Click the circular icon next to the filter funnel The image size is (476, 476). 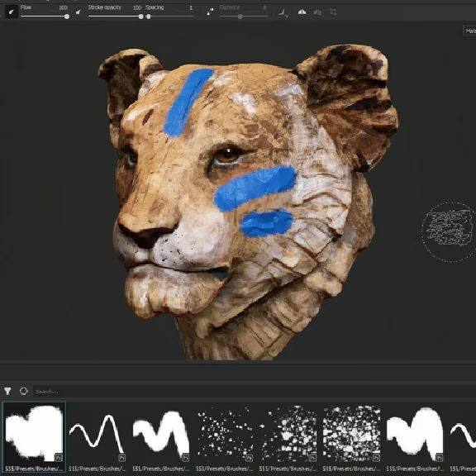23,391
